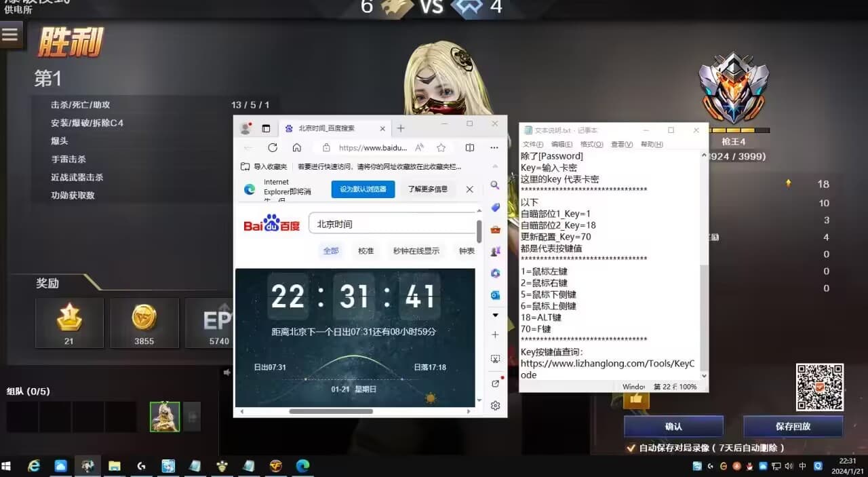Image resolution: width=868 pixels, height=477 pixels.
Task: Click the 导入收藏夹 favorites import item
Action: 264,166
